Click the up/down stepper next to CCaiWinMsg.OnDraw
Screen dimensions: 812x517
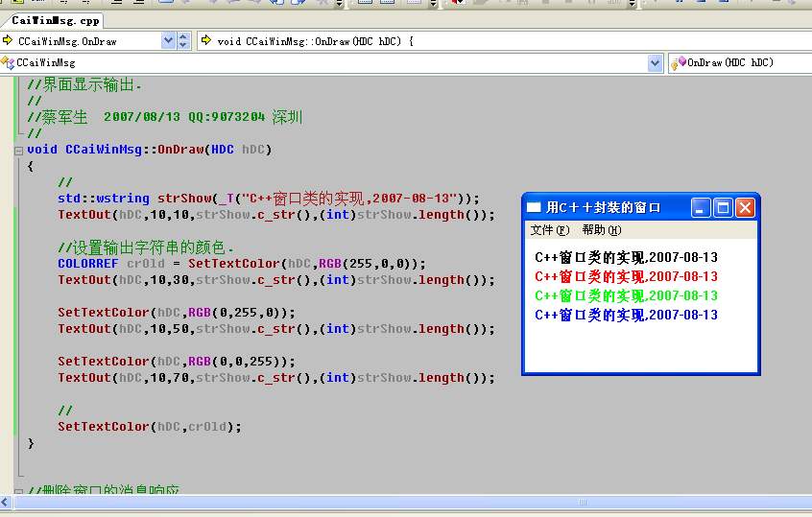[x=183, y=41]
